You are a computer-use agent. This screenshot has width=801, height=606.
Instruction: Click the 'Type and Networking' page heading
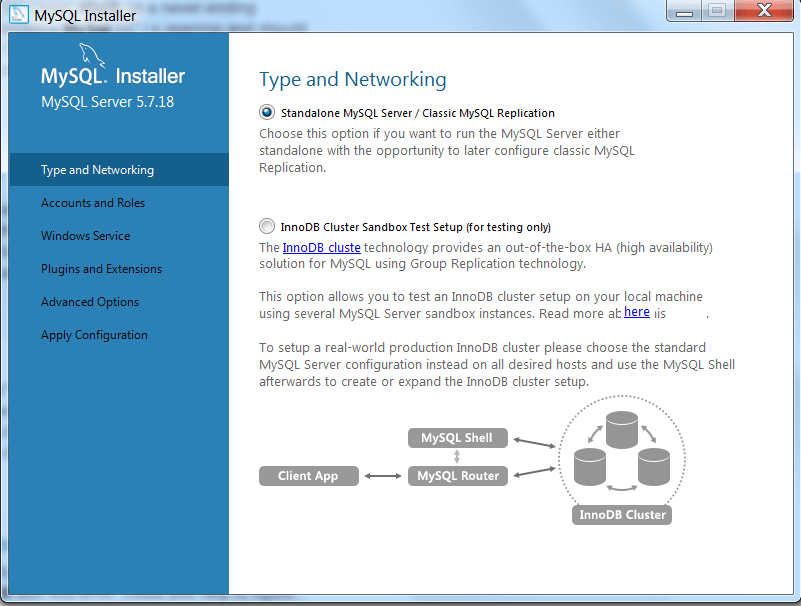pos(352,80)
